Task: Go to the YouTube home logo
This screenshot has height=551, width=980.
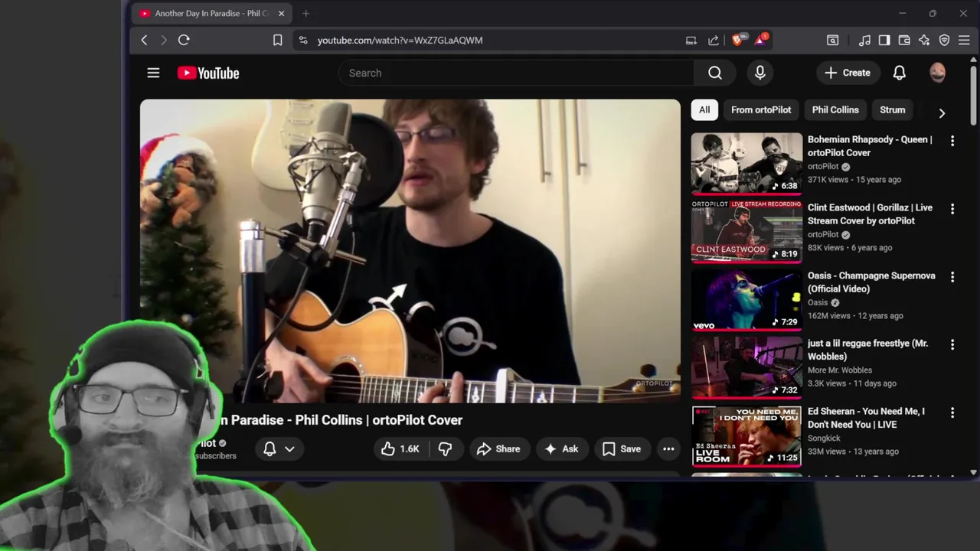Action: click(208, 73)
